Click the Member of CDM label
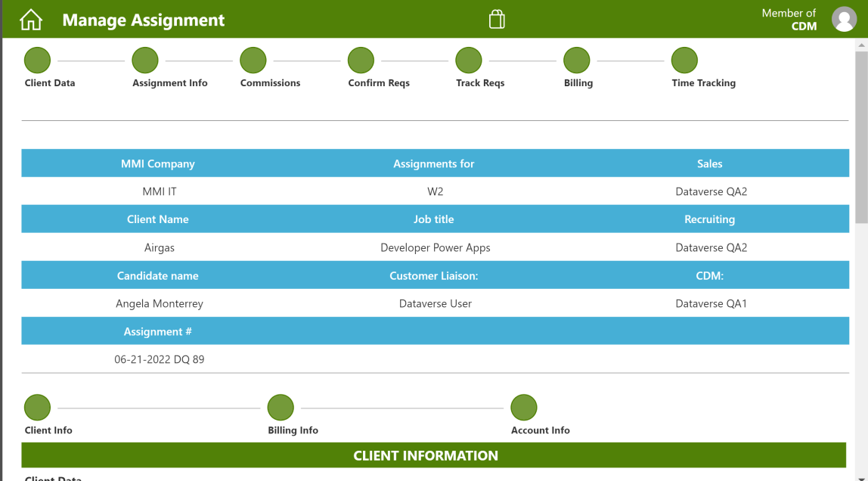The image size is (868, 481). [x=789, y=19]
